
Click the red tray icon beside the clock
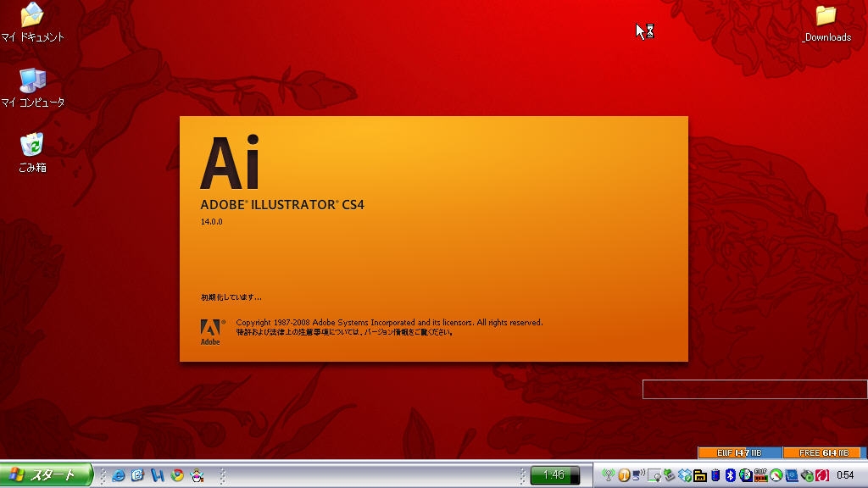point(822,475)
